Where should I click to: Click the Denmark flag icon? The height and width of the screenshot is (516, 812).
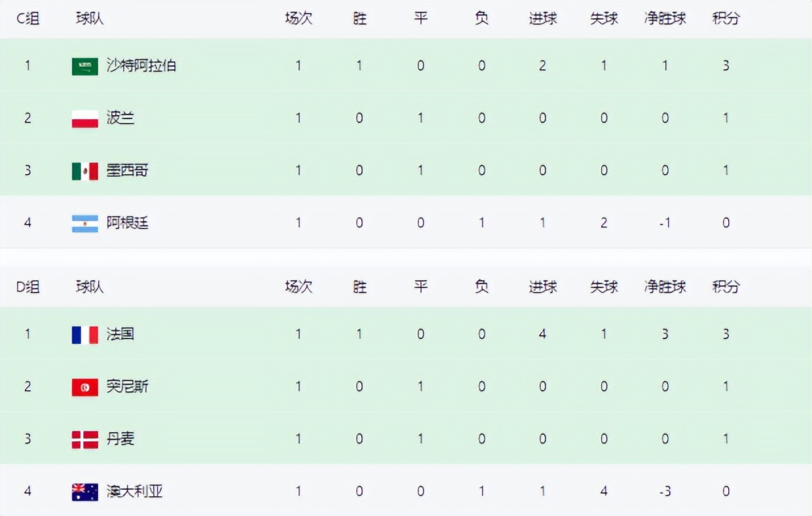point(85,439)
